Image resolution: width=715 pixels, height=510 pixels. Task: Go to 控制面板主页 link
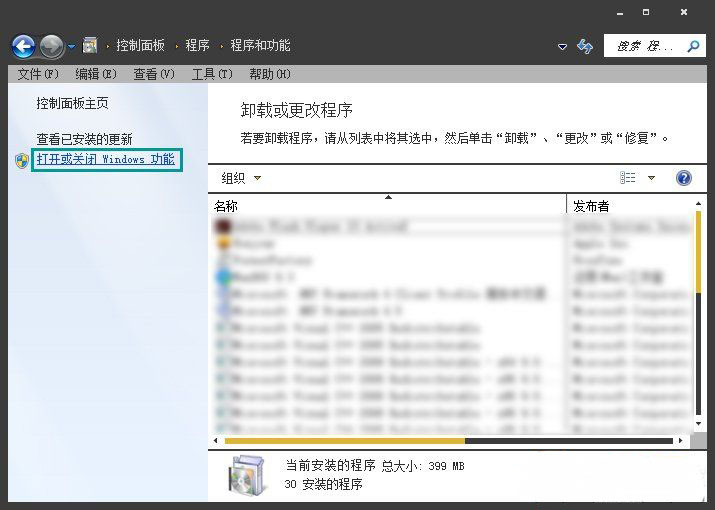coord(72,103)
